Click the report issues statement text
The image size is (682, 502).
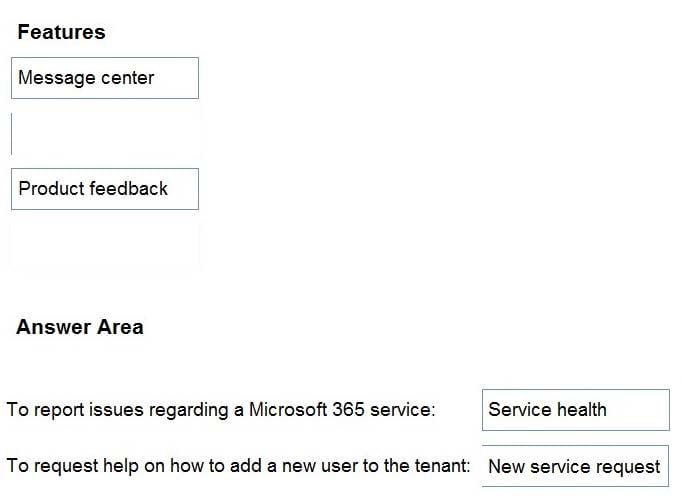coord(221,410)
